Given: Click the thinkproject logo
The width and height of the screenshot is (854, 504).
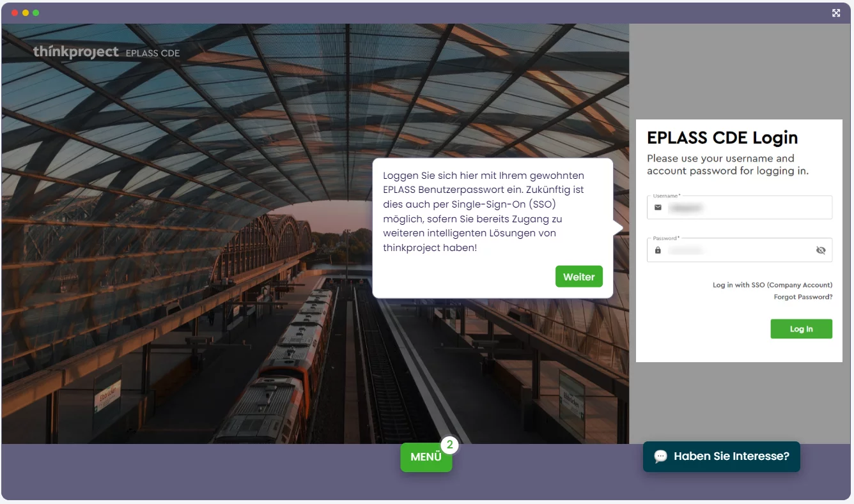Looking at the screenshot, I should coord(76,52).
